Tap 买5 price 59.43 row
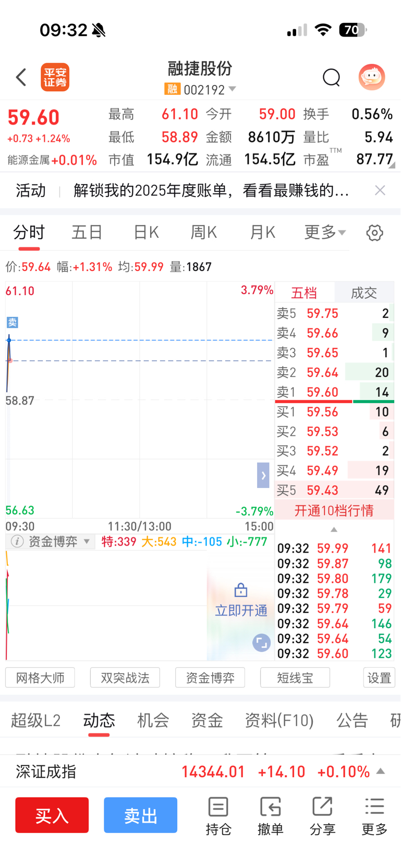This screenshot has height=868, width=401. coord(334,490)
